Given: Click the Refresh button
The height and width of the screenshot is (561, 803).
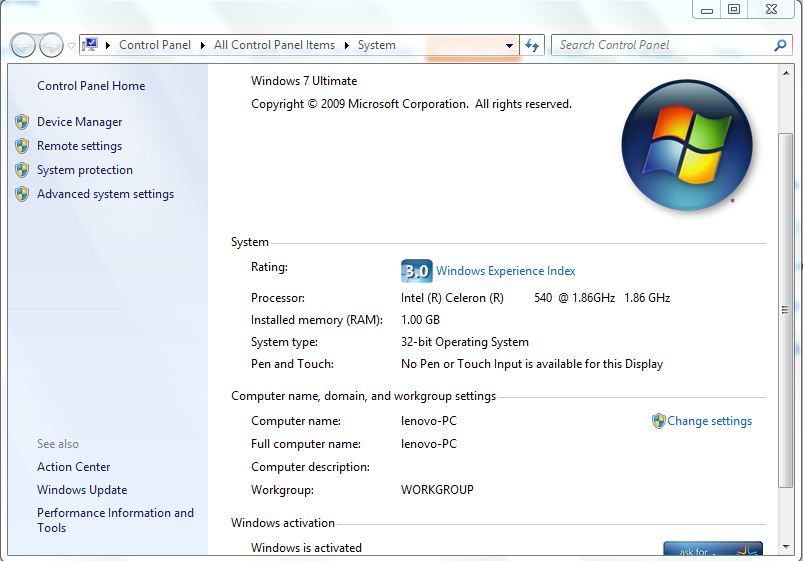Looking at the screenshot, I should click(532, 46).
